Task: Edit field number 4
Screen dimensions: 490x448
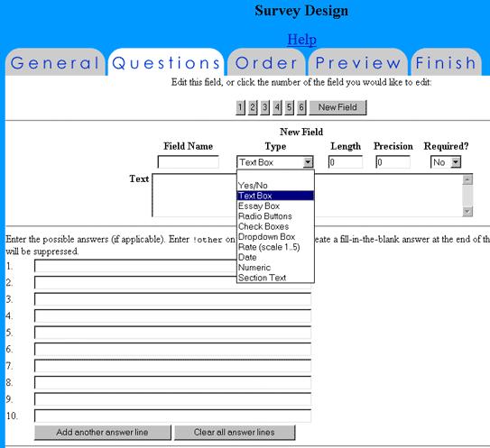Action: coord(277,107)
